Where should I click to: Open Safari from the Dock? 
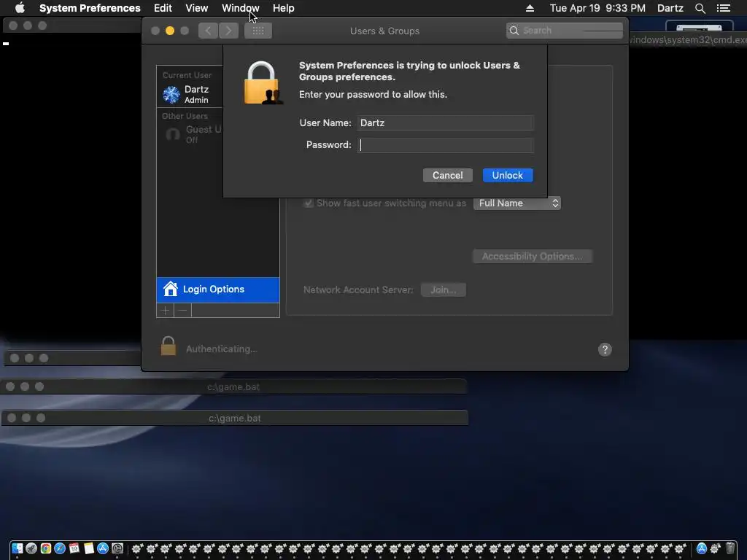tap(60, 548)
